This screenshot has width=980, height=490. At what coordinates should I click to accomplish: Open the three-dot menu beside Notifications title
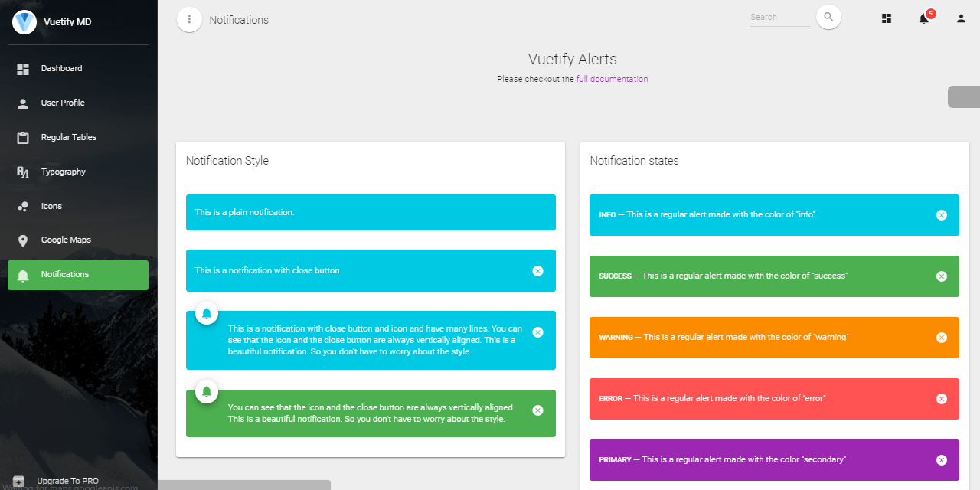click(189, 20)
